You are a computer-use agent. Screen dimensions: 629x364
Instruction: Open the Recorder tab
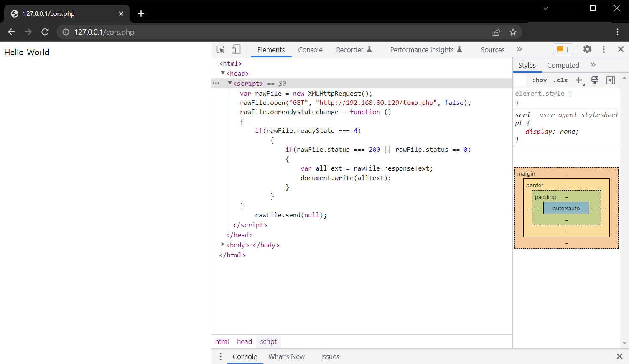354,50
